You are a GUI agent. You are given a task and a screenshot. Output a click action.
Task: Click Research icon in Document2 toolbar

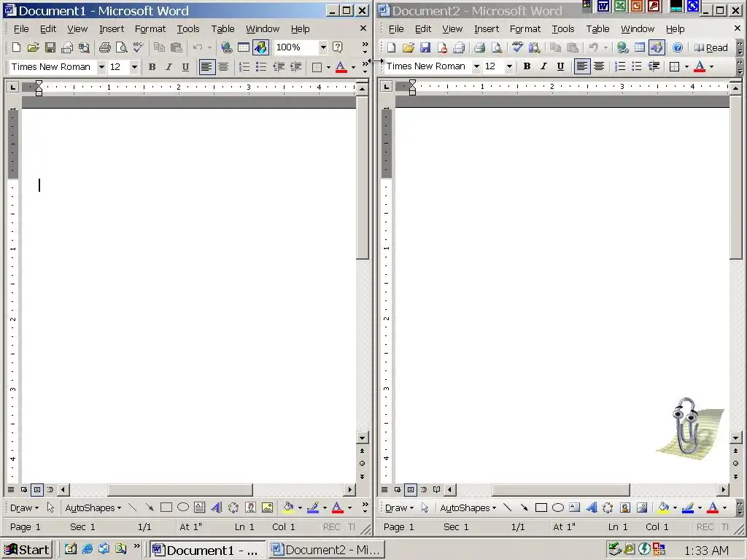(x=534, y=47)
